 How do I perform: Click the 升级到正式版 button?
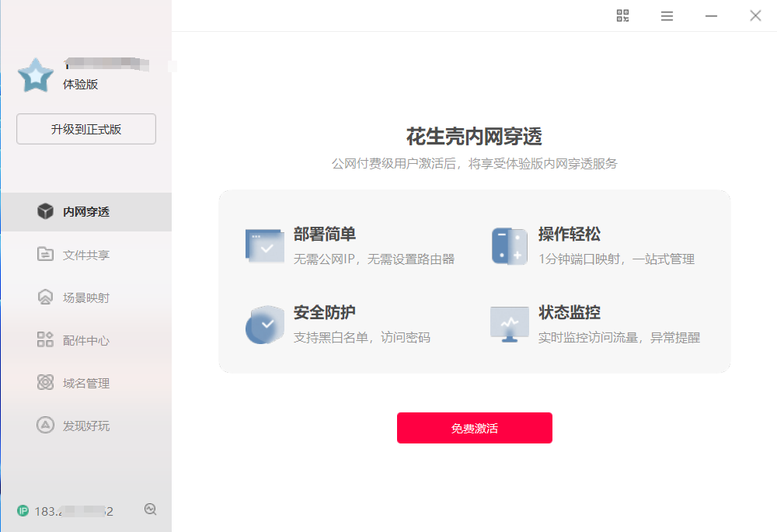click(86, 129)
